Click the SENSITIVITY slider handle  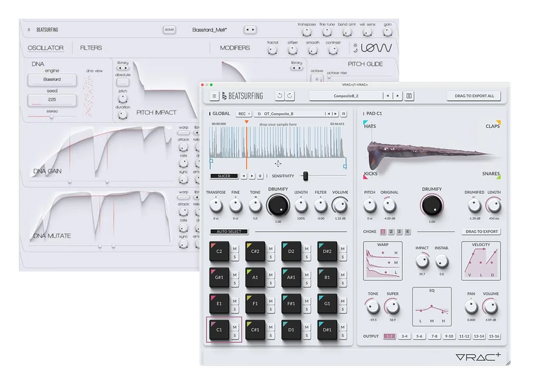(x=305, y=176)
